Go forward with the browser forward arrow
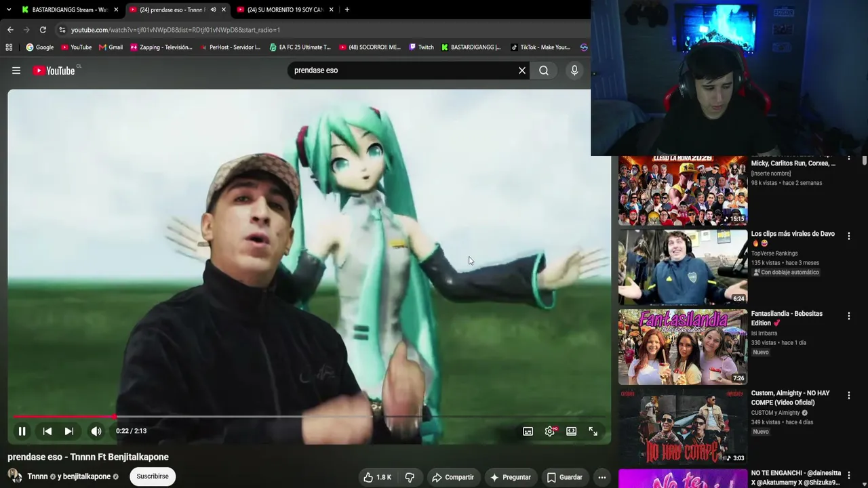The width and height of the screenshot is (868, 488). 26,30
